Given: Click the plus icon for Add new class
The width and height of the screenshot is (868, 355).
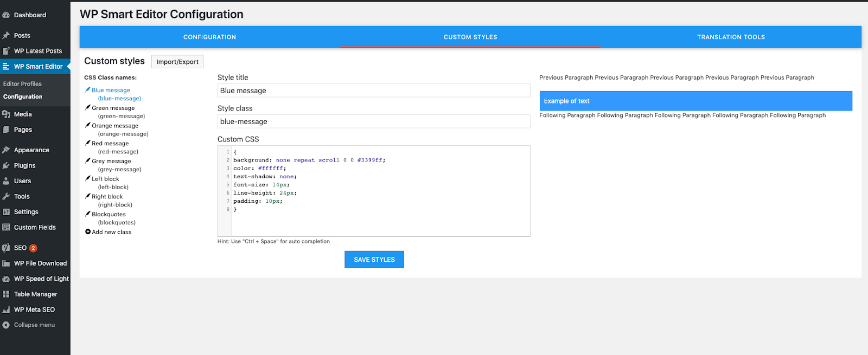Looking at the screenshot, I should pyautogui.click(x=88, y=232).
